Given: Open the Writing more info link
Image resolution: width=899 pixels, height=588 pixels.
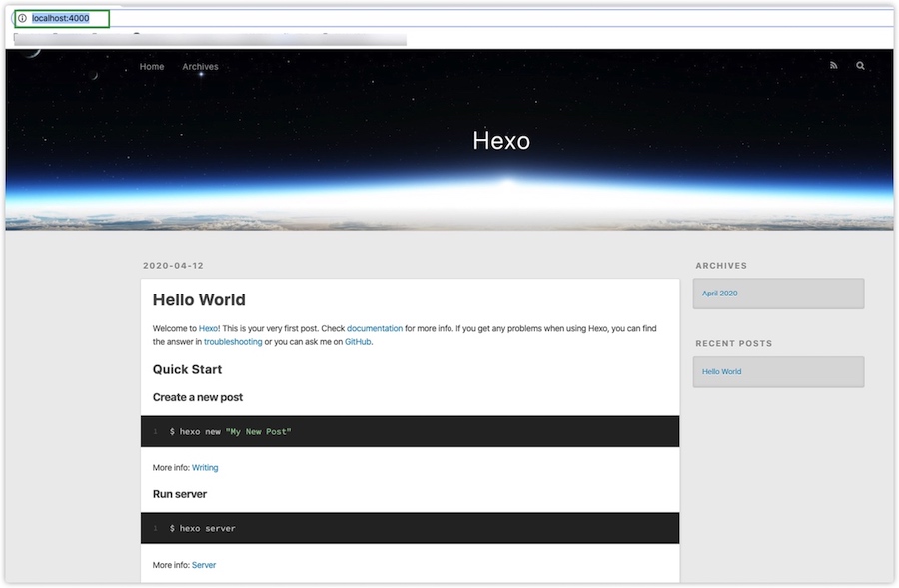Looking at the screenshot, I should click(205, 467).
